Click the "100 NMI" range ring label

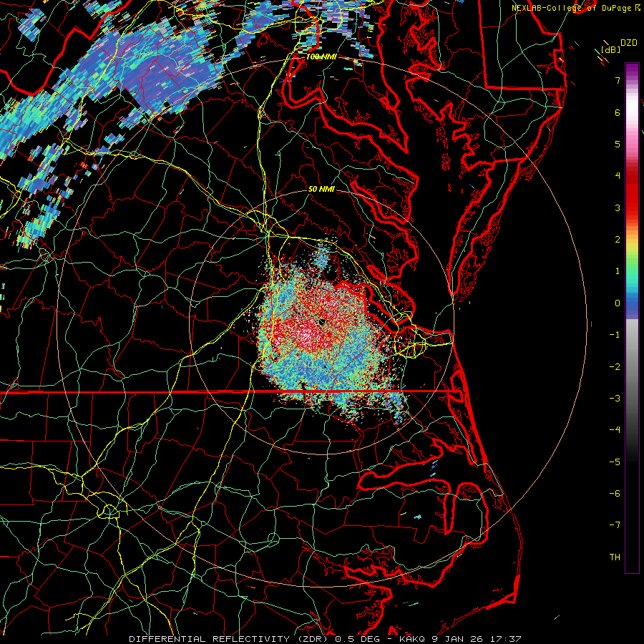click(x=321, y=57)
